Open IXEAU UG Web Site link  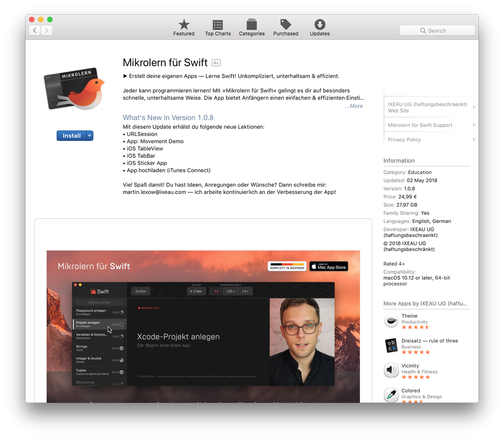[x=428, y=107]
